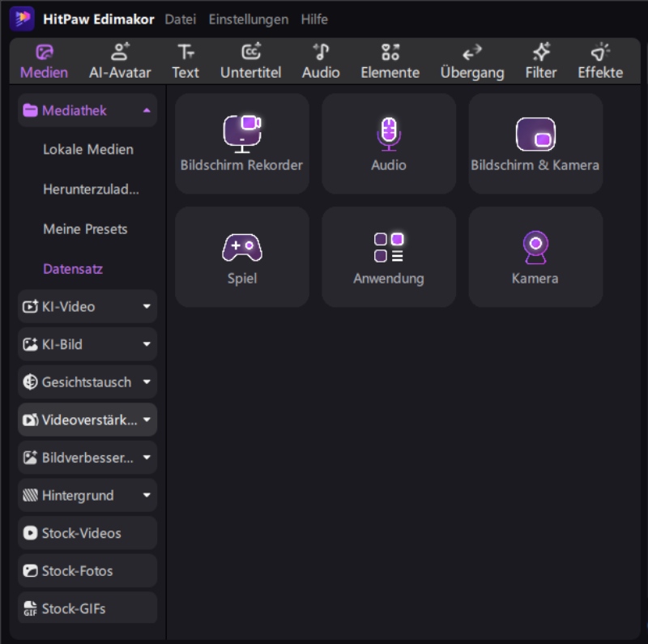This screenshot has height=644, width=648.
Task: Collapse the Mediathek section
Action: pyautogui.click(x=147, y=111)
